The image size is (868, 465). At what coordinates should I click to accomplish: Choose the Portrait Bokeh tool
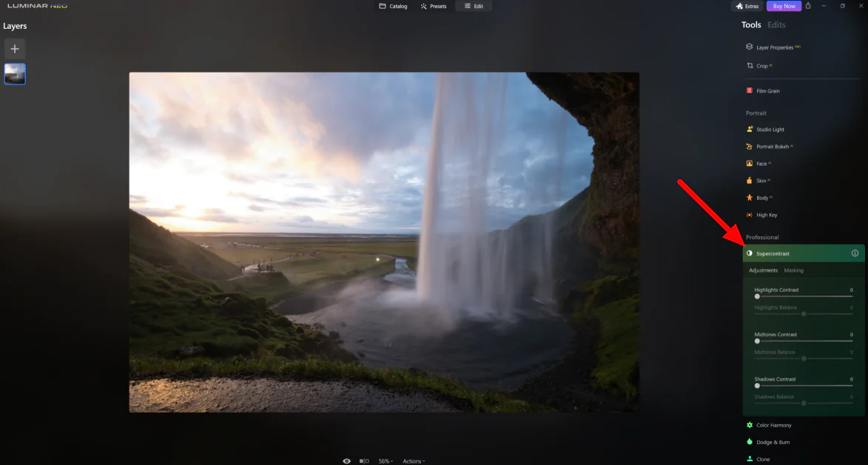773,147
